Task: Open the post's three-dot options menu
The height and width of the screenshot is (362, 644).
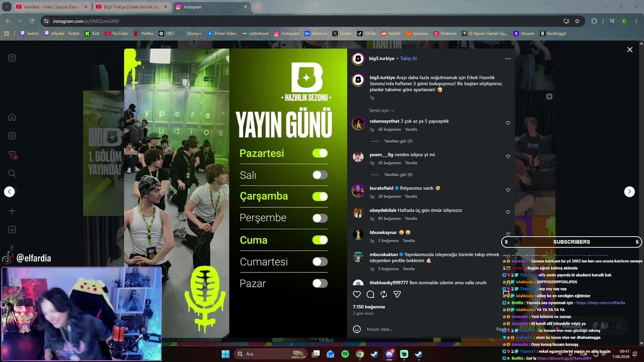Action: click(x=508, y=59)
